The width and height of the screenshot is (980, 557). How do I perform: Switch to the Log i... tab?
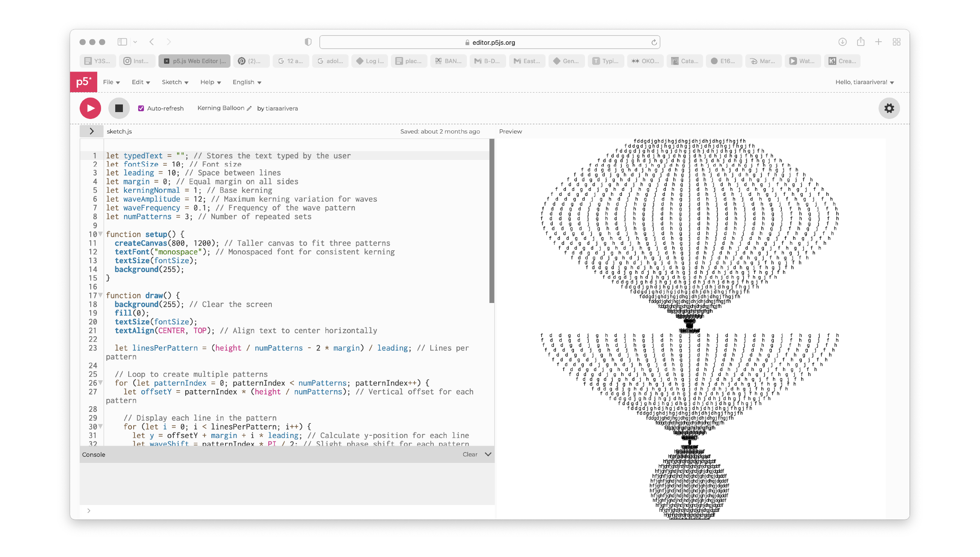click(x=369, y=61)
